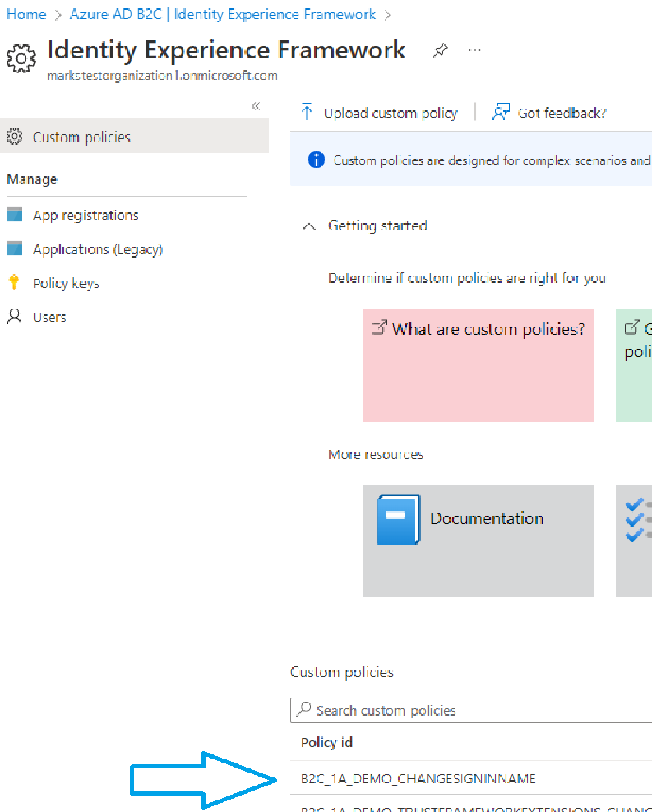Click Upload custom policy button
This screenshot has height=812, width=652.
tap(379, 113)
